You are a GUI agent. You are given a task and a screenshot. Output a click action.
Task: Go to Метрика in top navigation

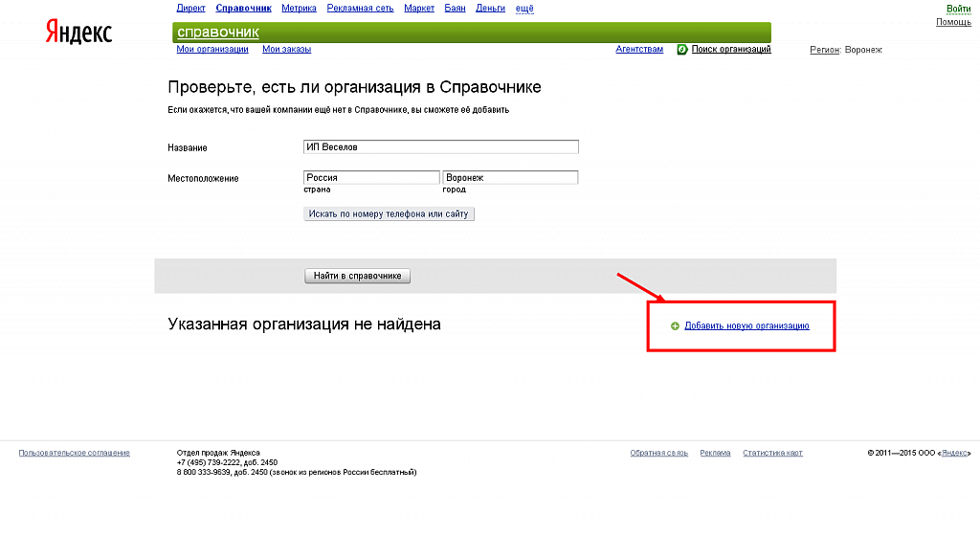[299, 8]
